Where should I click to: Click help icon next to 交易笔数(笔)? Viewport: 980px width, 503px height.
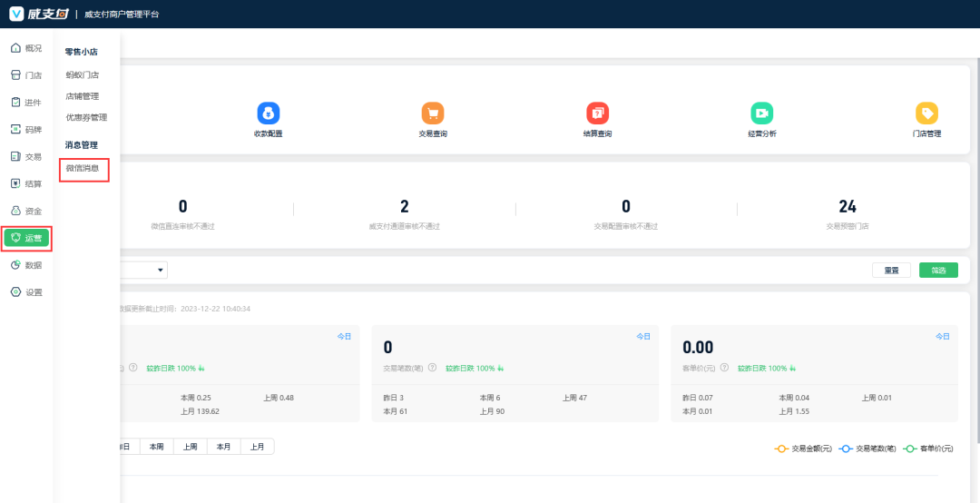point(435,369)
